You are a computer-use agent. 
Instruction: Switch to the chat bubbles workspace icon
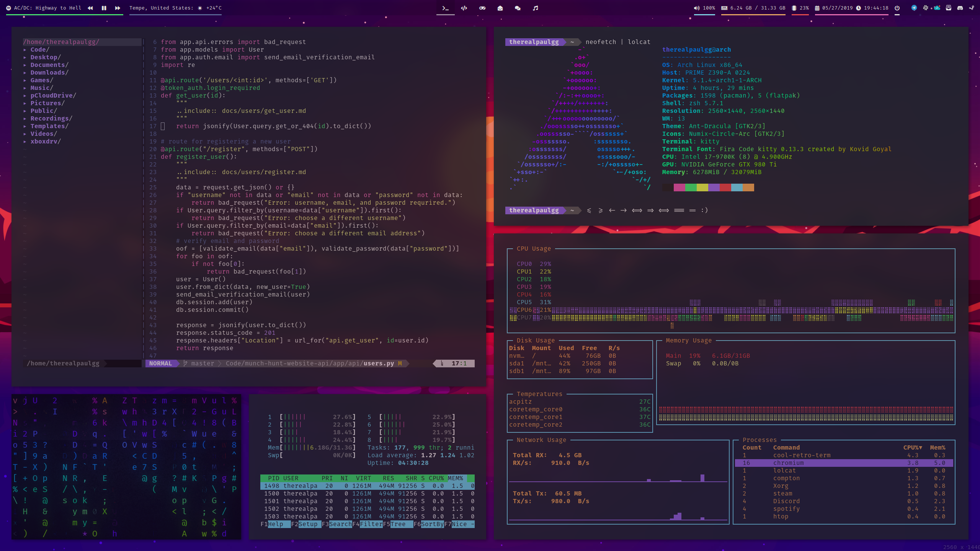(x=518, y=8)
